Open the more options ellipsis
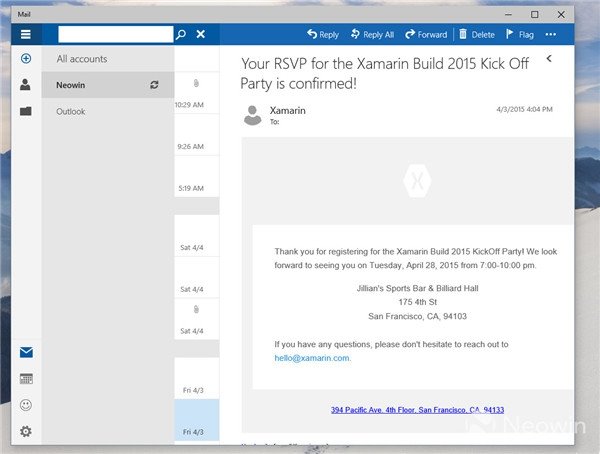Screen dimensions: 600x454 pos(551,34)
